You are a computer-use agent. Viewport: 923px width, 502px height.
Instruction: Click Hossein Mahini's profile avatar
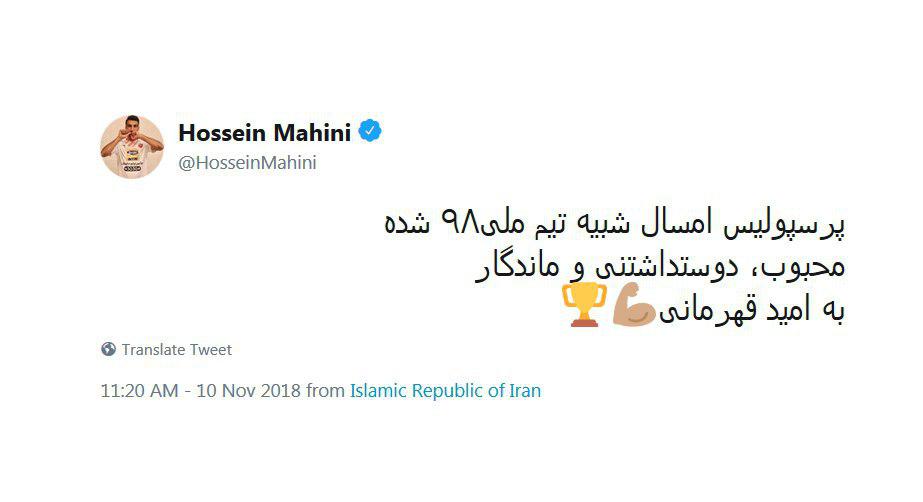coord(132,147)
